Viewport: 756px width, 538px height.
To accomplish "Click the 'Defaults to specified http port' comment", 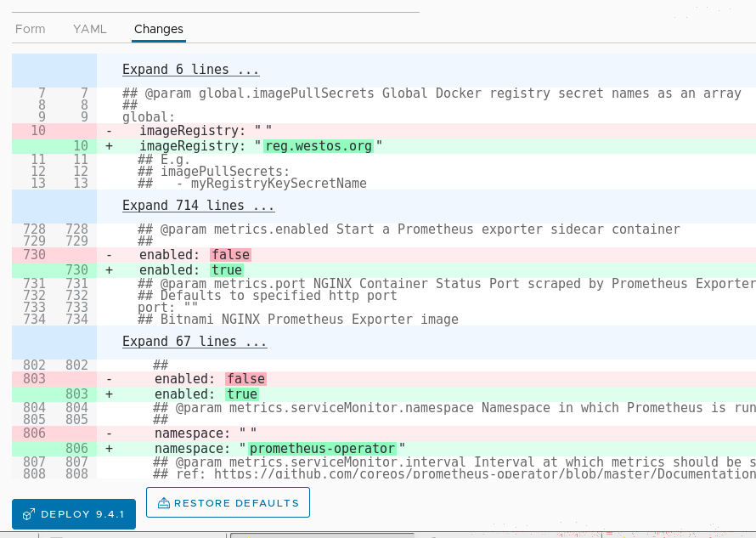I will (267, 295).
